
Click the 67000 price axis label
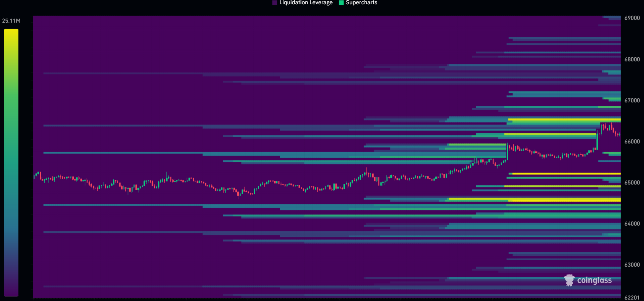632,100
